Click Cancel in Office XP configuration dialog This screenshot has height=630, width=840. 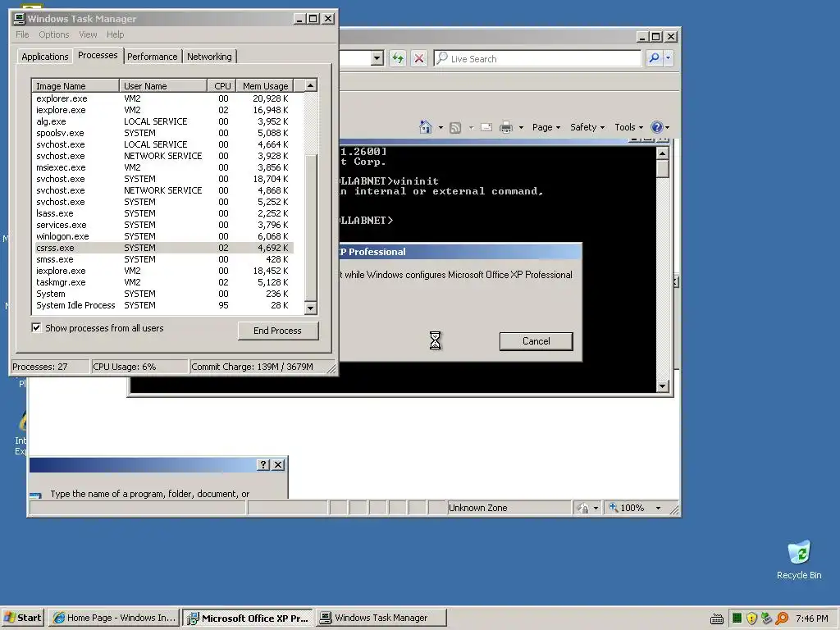[x=536, y=341]
